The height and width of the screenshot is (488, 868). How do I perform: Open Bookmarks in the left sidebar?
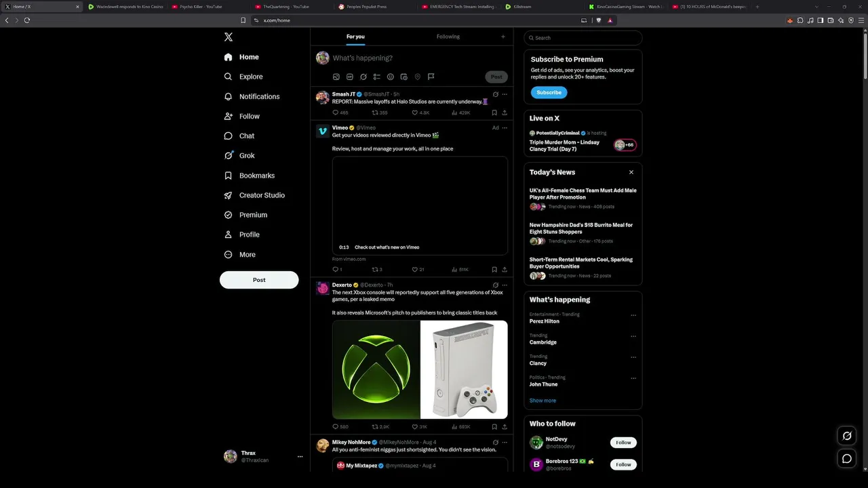pos(250,176)
